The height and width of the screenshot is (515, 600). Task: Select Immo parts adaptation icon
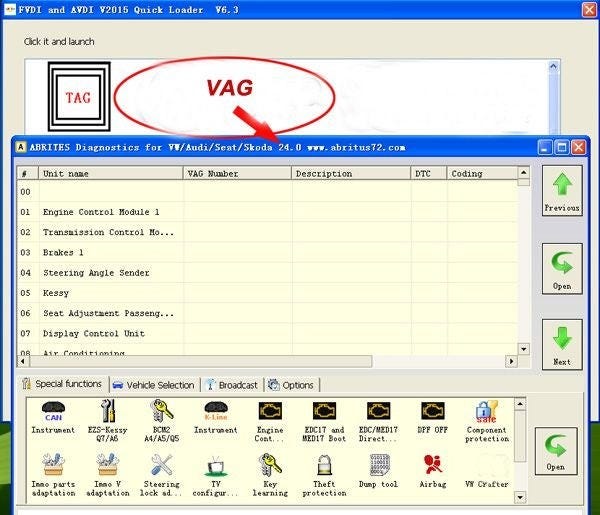point(53,475)
